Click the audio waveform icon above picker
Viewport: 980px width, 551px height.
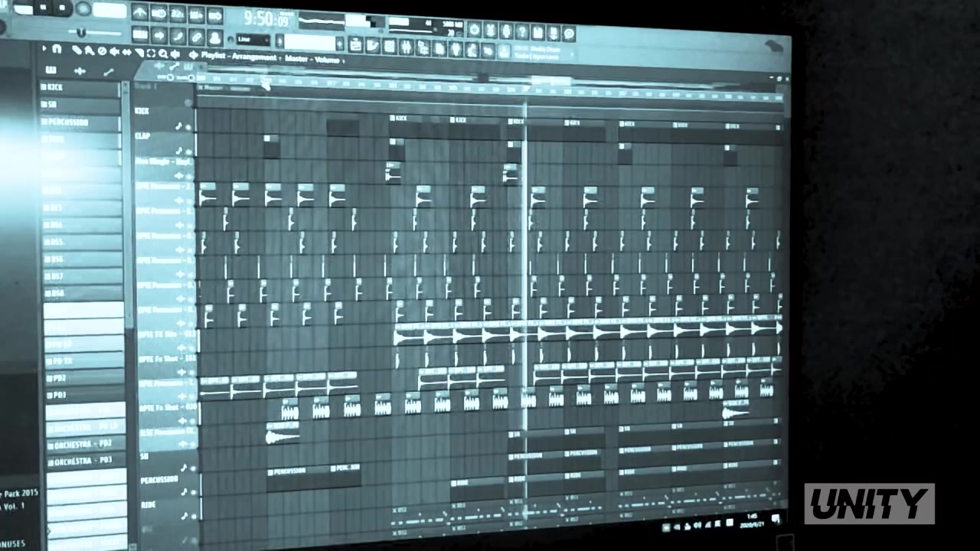tap(80, 71)
